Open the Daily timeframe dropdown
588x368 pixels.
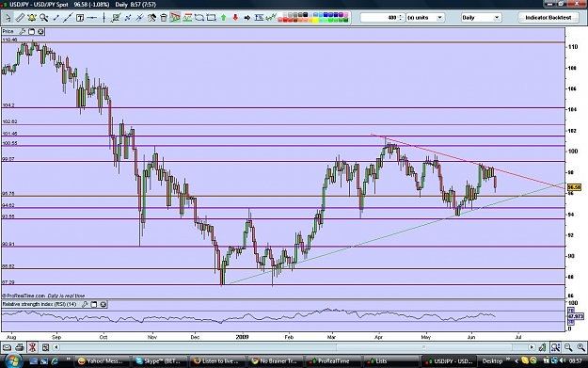(481, 18)
